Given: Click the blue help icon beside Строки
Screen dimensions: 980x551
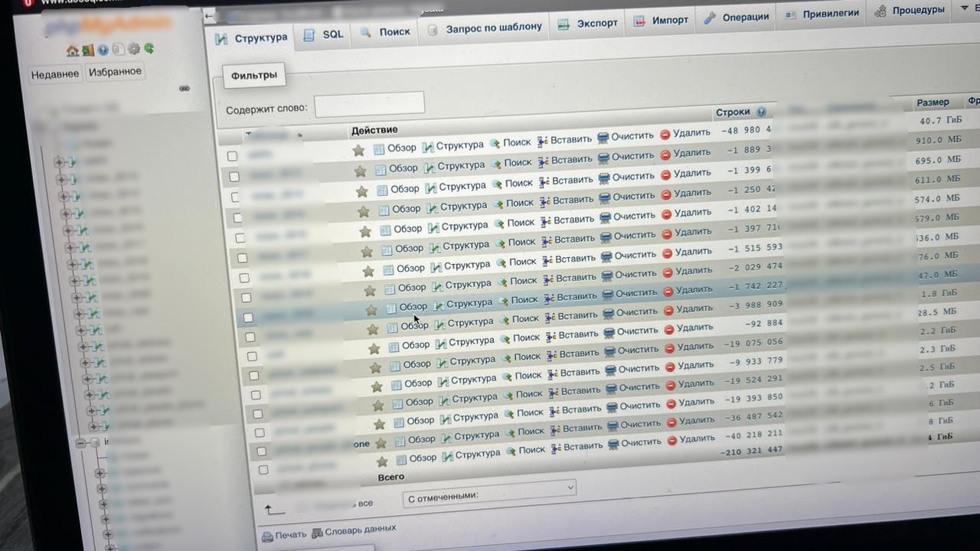Looking at the screenshot, I should pyautogui.click(x=761, y=112).
